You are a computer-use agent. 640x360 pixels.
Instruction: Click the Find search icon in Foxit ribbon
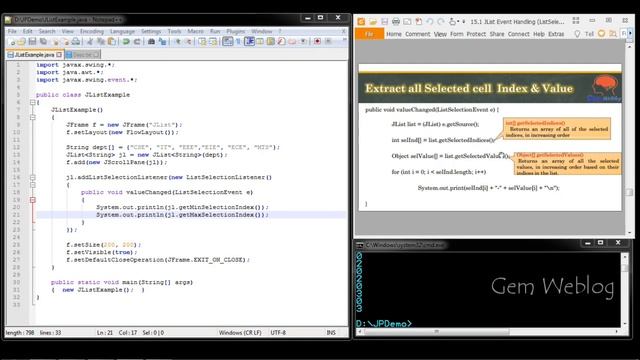point(612,34)
